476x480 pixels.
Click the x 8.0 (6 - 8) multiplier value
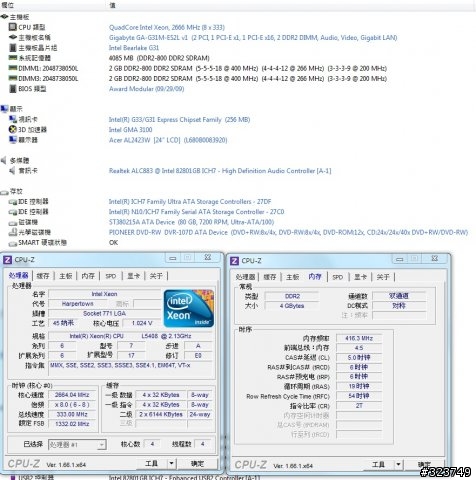(x=72, y=404)
